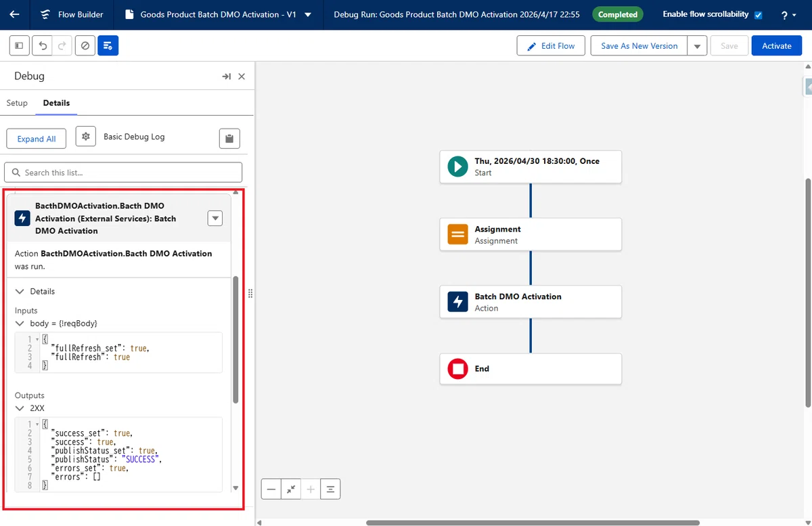Click the Debug panel heading

tap(29, 76)
